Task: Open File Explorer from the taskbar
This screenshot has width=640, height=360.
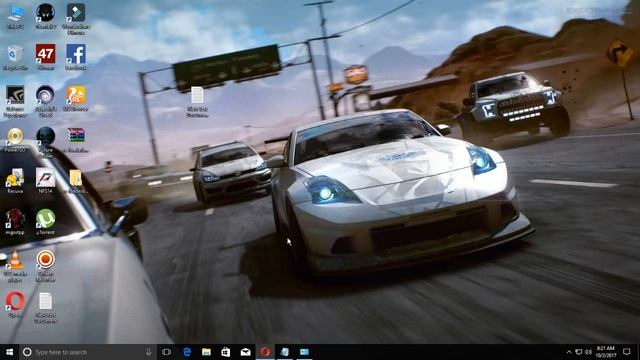Action: pyautogui.click(x=206, y=352)
